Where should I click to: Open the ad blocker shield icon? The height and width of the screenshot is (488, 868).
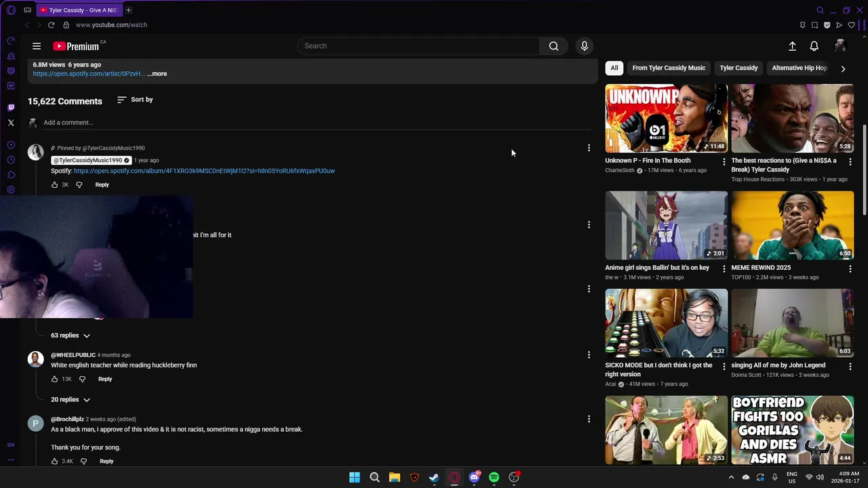(827, 25)
